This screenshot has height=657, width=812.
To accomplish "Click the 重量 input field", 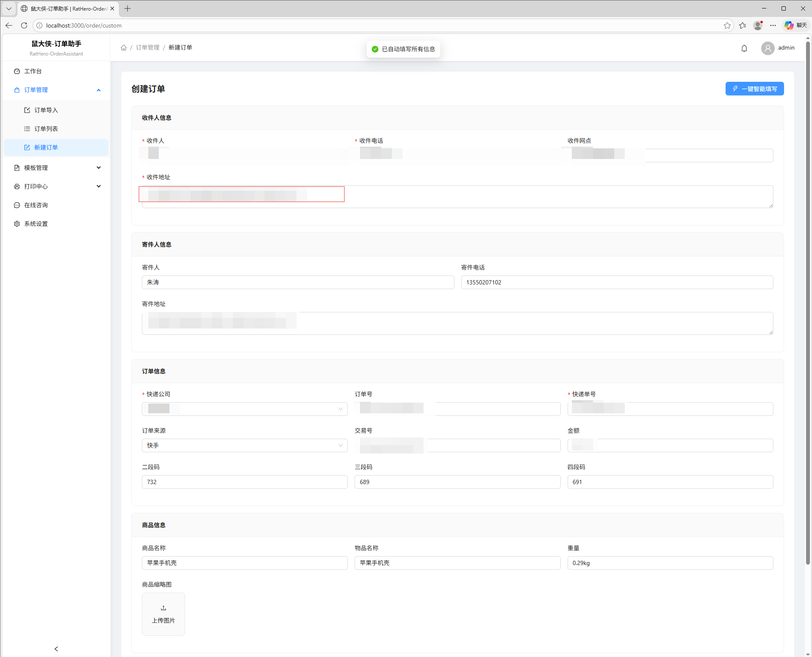I will [670, 563].
